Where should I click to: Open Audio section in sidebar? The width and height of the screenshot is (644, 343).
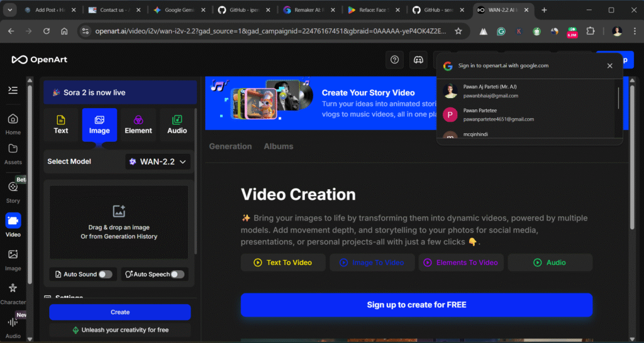pos(13,327)
